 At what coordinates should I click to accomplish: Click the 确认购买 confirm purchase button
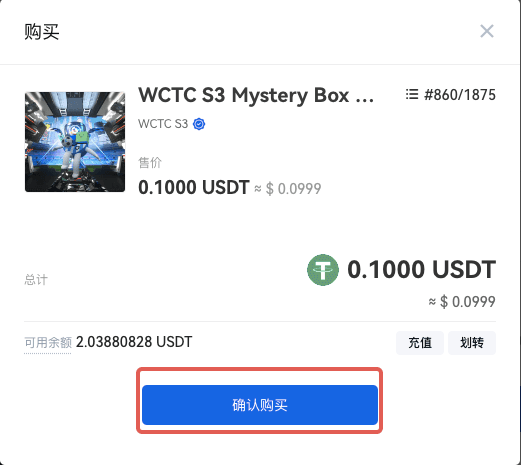pyautogui.click(x=260, y=405)
